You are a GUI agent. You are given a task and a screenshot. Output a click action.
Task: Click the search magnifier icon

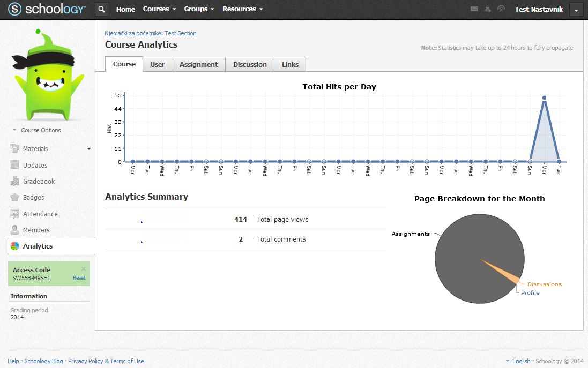(x=102, y=9)
